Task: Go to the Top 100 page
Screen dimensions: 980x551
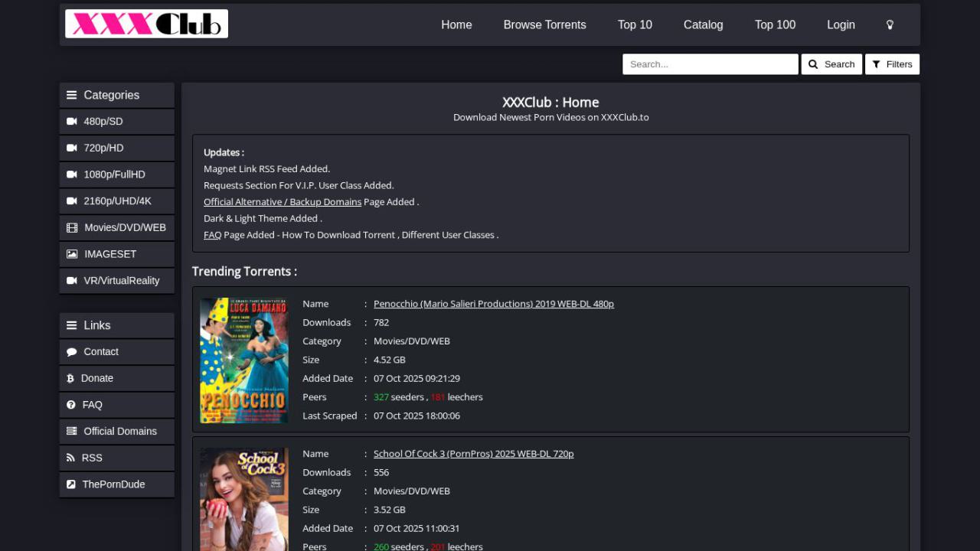Action: tap(775, 24)
